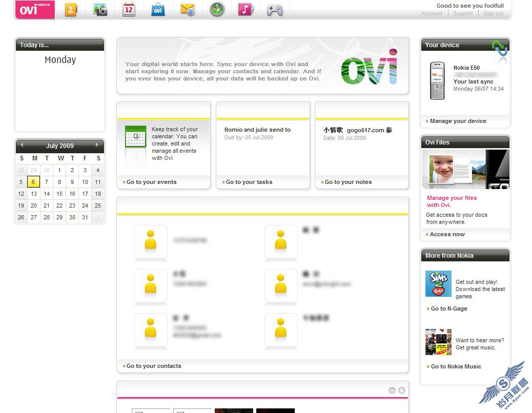Click first contact avatar in right column
Image resolution: width=532 pixels, height=413 pixels.
pos(281,241)
